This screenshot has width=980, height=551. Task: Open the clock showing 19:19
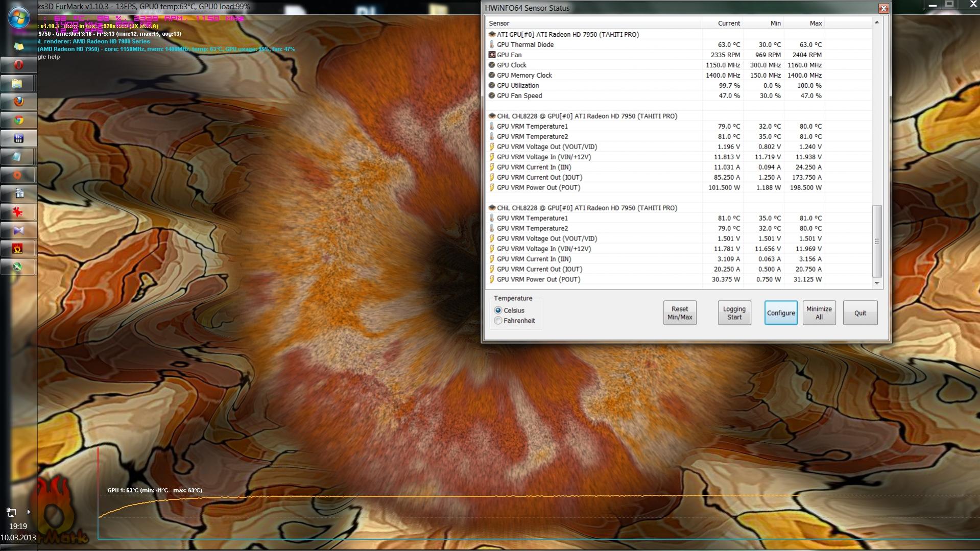click(18, 526)
